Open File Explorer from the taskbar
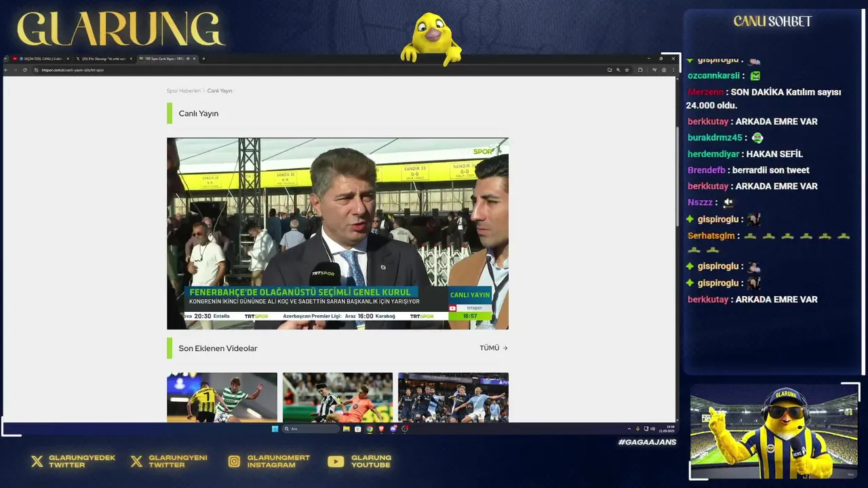The image size is (868, 488). [x=347, y=428]
